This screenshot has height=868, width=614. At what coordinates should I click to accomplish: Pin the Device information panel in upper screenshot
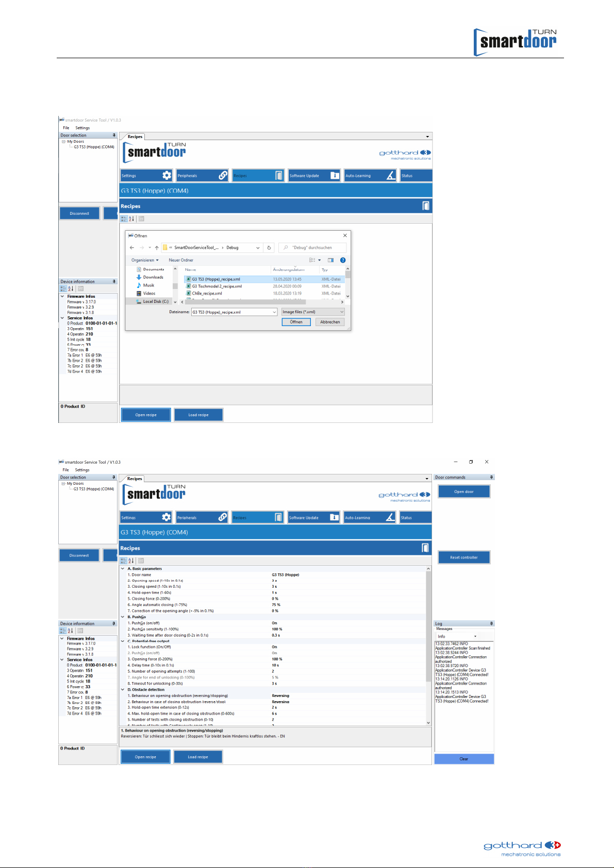point(114,282)
